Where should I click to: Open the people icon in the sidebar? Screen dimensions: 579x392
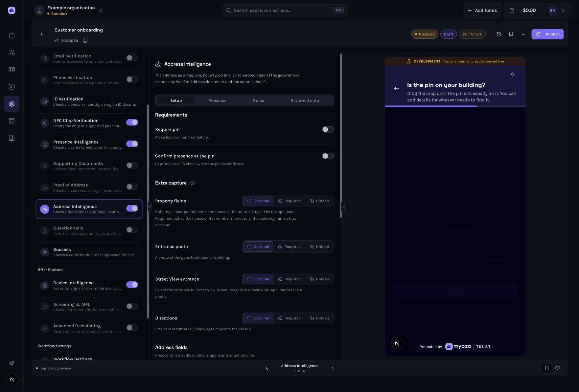point(12,53)
